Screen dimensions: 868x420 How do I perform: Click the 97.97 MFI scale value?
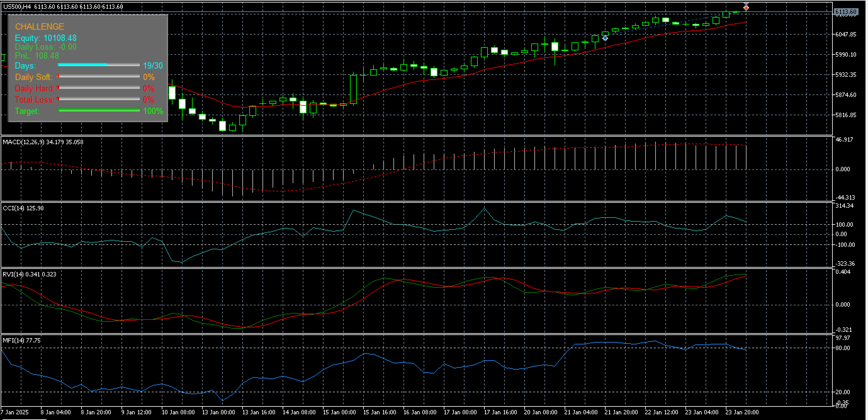[x=843, y=338]
